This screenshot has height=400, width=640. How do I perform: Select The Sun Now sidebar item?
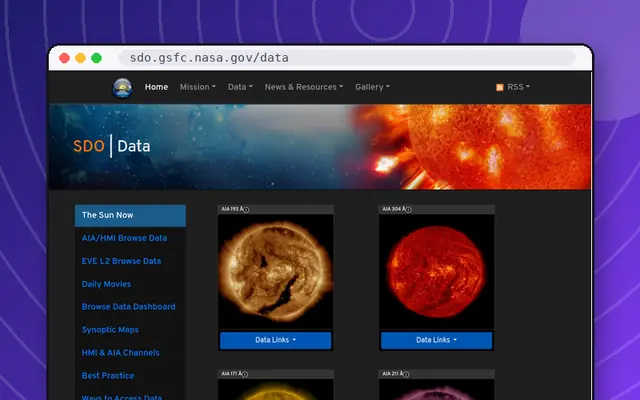tap(130, 216)
